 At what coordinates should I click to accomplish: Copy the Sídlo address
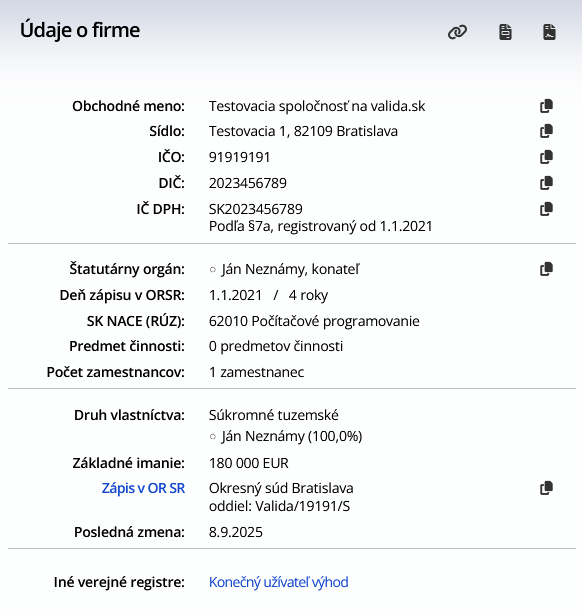[547, 131]
